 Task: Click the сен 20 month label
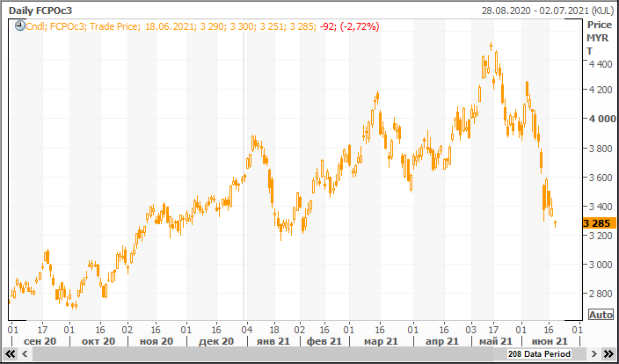(x=40, y=341)
